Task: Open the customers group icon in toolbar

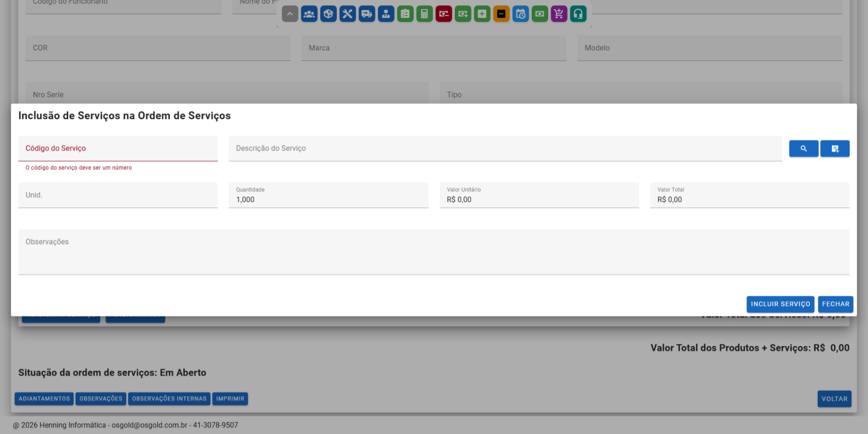Action: pyautogui.click(x=309, y=14)
